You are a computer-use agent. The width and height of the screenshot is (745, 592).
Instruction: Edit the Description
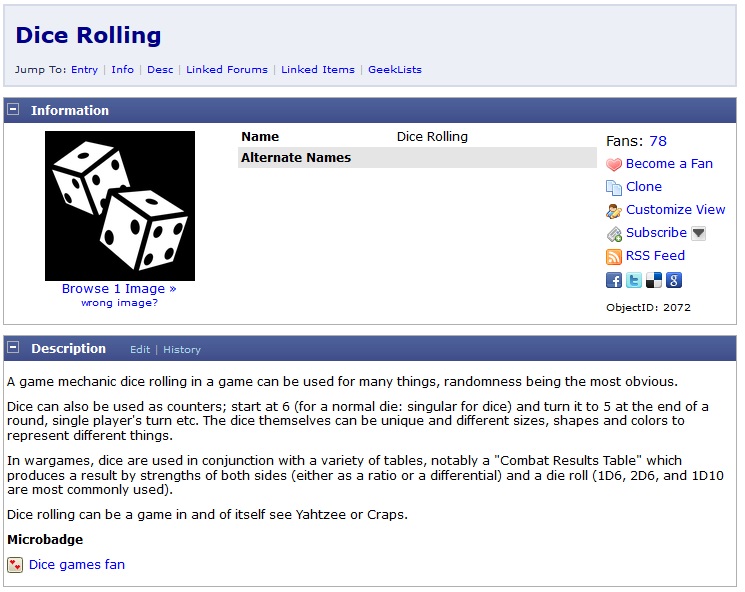point(140,350)
